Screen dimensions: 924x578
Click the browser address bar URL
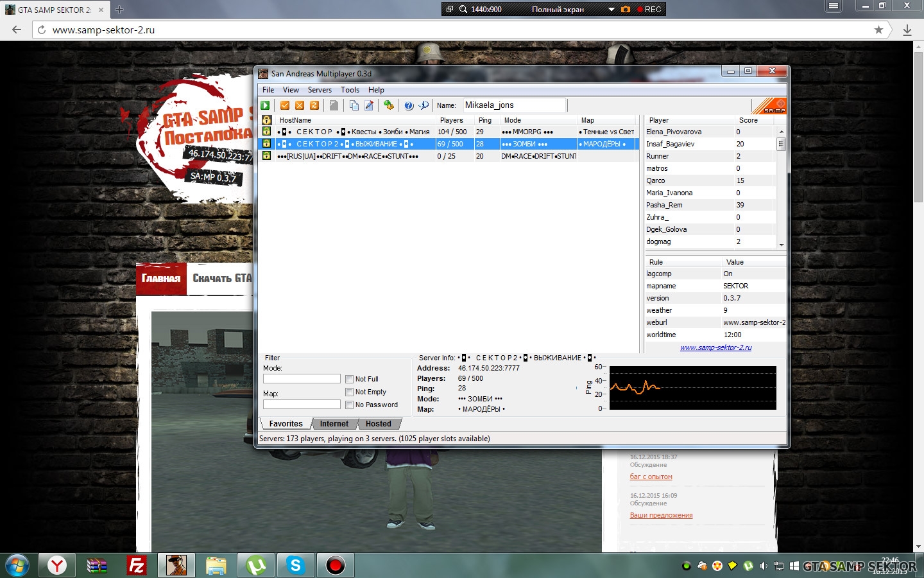[103, 30]
